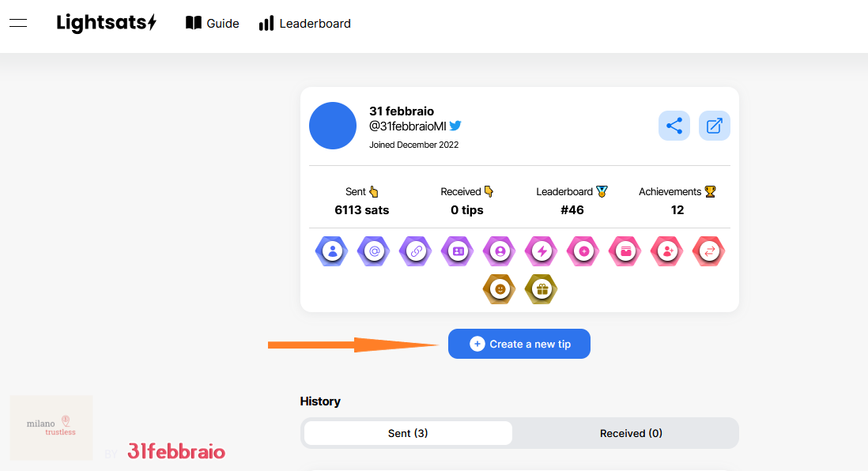Viewport: 868px width, 471px height.
Task: Click the blue profile avatar
Action: pos(333,126)
